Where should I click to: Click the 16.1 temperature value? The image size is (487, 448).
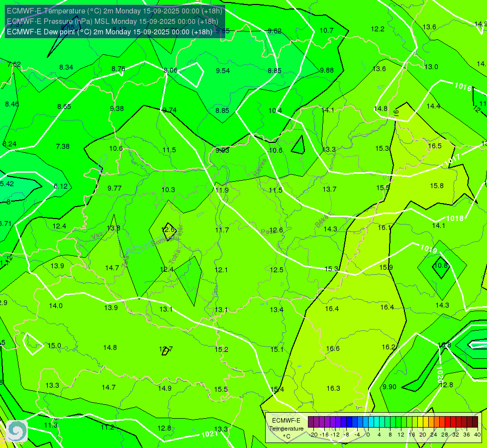tap(385, 228)
